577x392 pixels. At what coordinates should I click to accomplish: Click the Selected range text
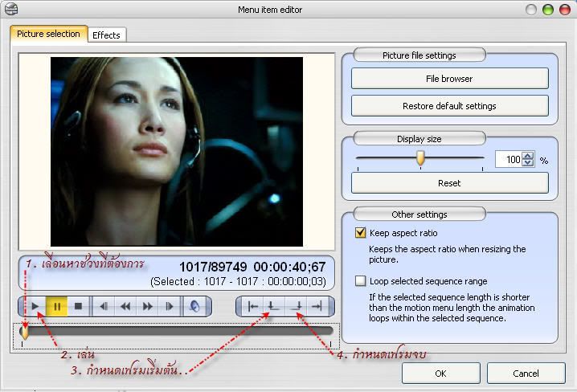(239, 281)
